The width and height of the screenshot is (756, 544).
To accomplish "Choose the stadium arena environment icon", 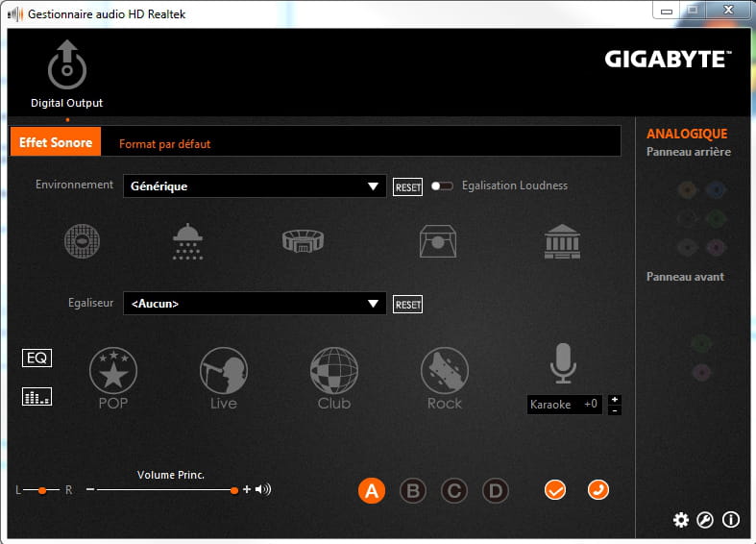I will pos(304,241).
